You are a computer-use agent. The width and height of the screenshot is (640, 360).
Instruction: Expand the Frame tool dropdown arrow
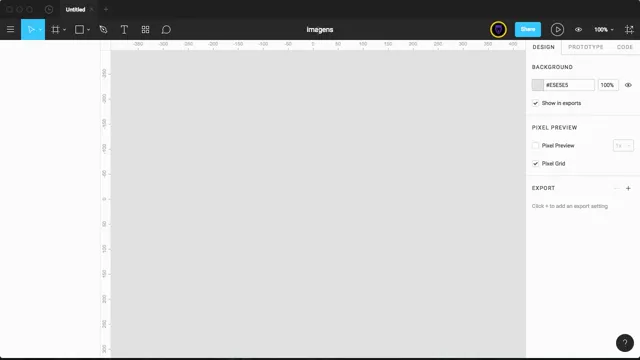(64, 30)
